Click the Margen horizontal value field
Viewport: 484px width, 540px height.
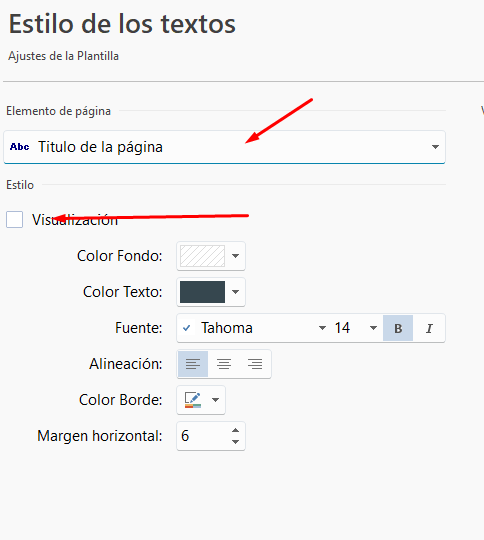coord(203,436)
